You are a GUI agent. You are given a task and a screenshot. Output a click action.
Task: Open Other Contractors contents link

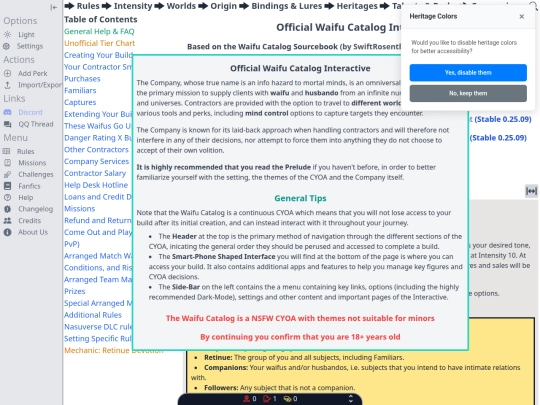point(96,149)
